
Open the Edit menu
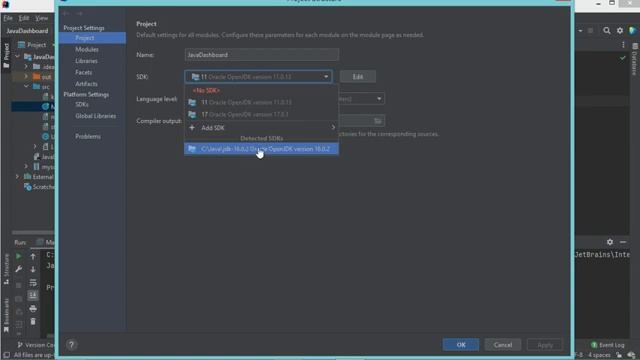point(24,18)
